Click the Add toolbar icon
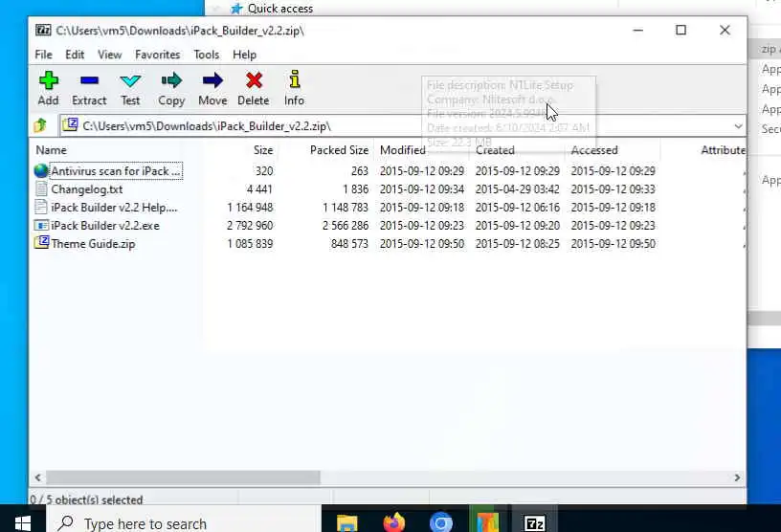781x532 pixels. tap(48, 80)
